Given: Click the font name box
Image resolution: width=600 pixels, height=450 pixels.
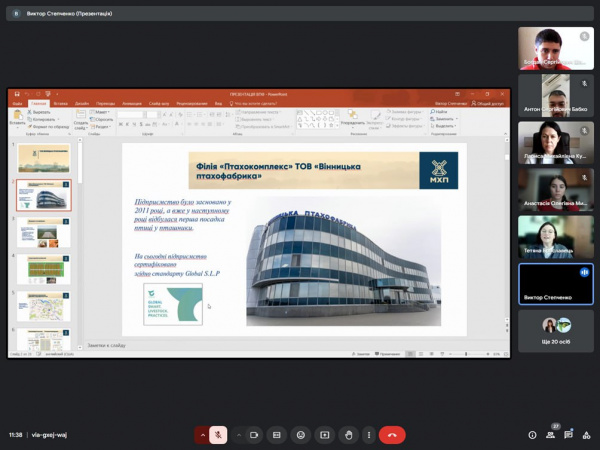Looking at the screenshot, I should click(x=130, y=115).
